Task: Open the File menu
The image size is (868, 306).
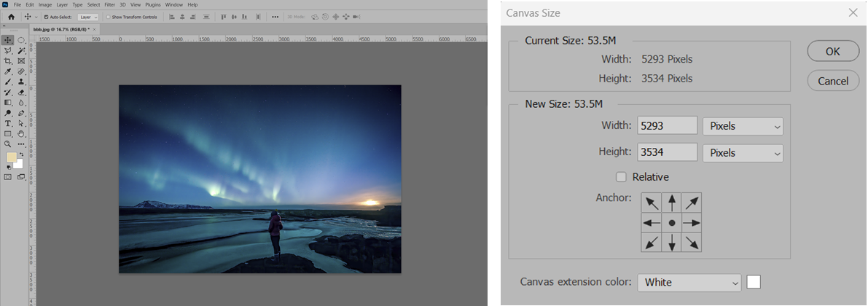Action: [x=17, y=4]
